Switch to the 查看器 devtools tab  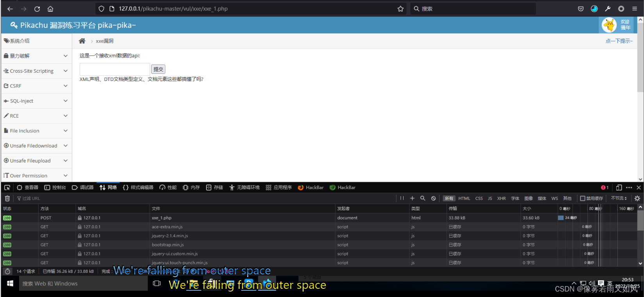(x=27, y=188)
